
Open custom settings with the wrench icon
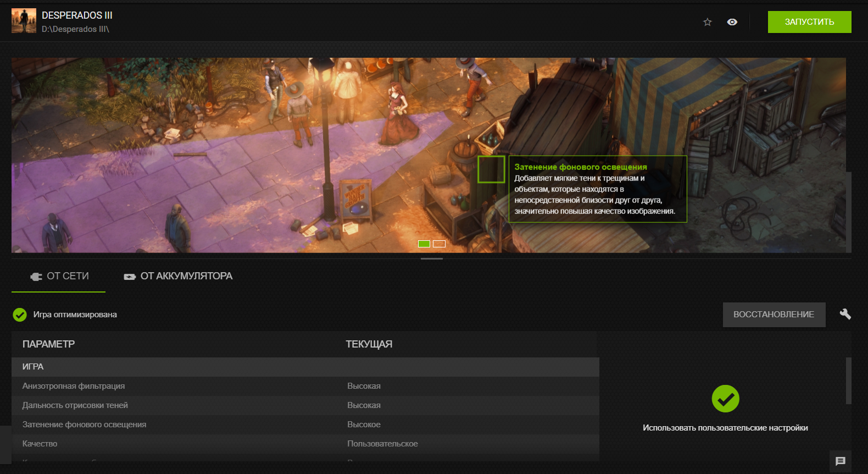(x=845, y=314)
